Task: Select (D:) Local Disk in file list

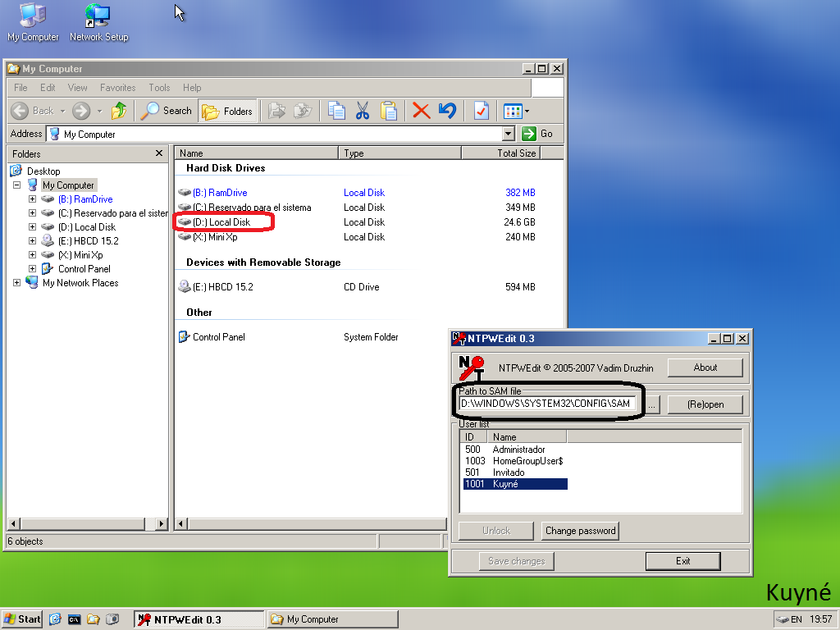Action: point(221,222)
